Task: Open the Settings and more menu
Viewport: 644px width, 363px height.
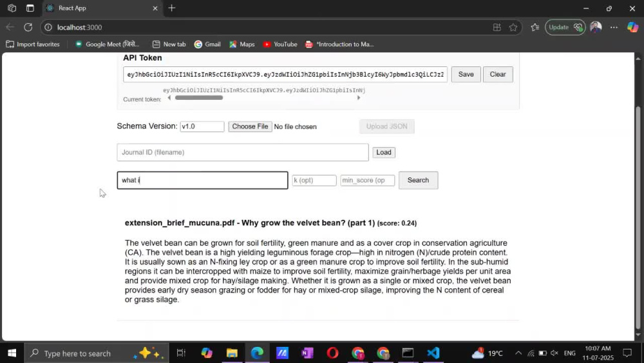Action: coord(614,27)
